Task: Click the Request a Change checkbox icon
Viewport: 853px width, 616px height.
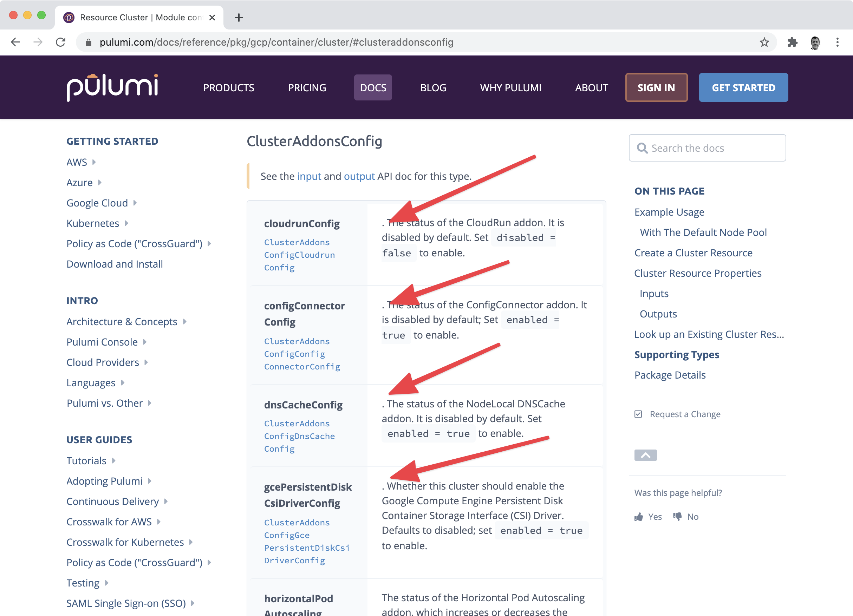Action: tap(638, 414)
